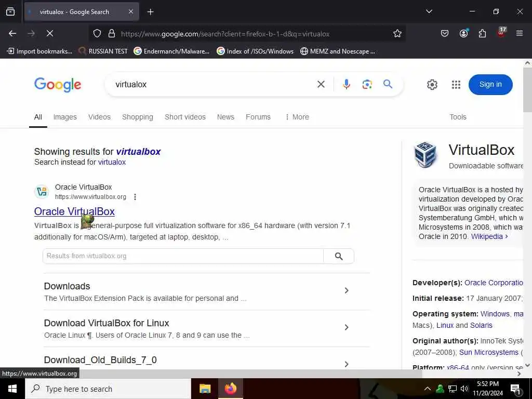The width and height of the screenshot is (532, 399).
Task: Open the notifications action center
Action: coord(515,389)
